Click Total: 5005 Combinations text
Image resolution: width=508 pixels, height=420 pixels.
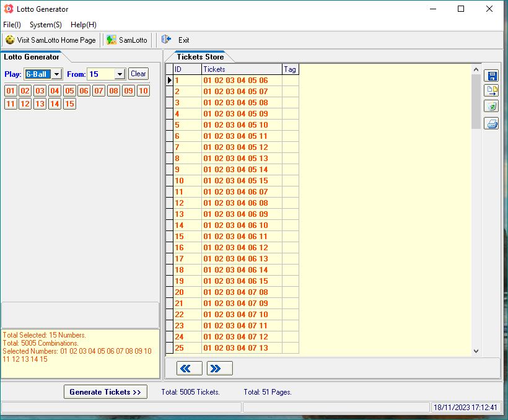[40, 343]
